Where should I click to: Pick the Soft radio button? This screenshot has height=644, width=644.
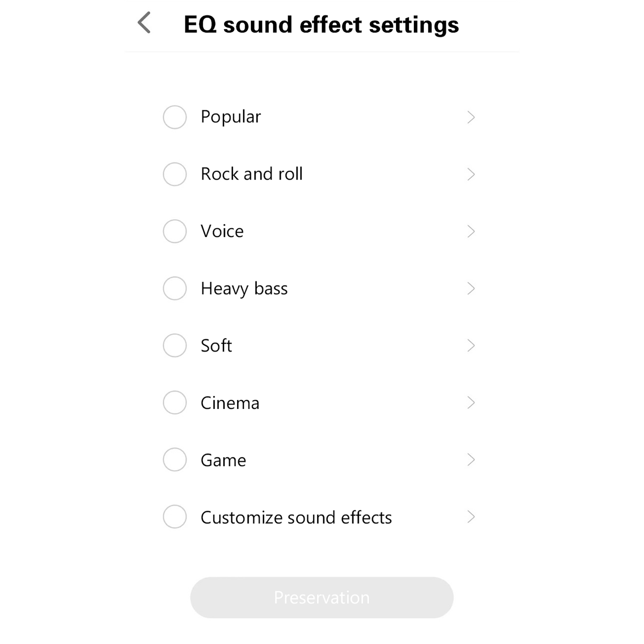[x=175, y=345]
